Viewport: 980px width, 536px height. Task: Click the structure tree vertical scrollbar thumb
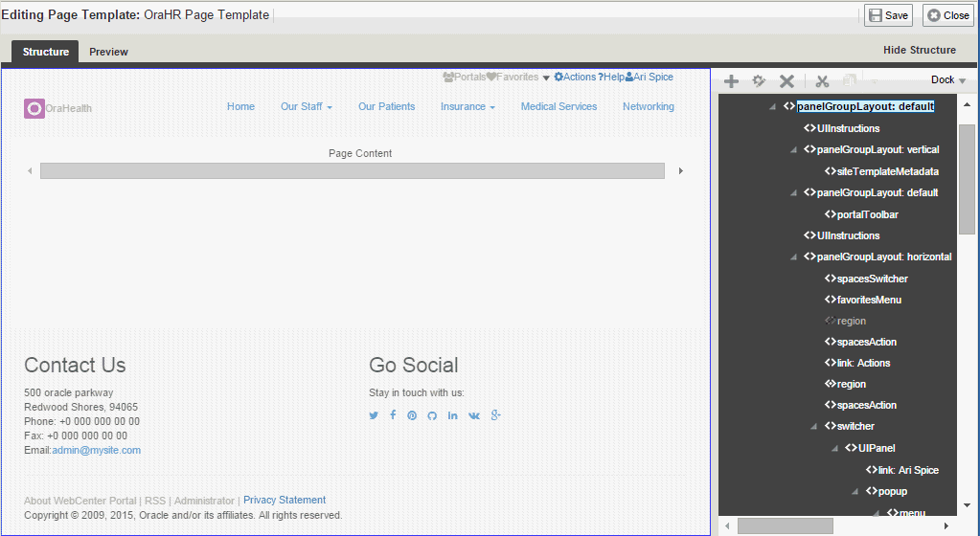coord(967,179)
